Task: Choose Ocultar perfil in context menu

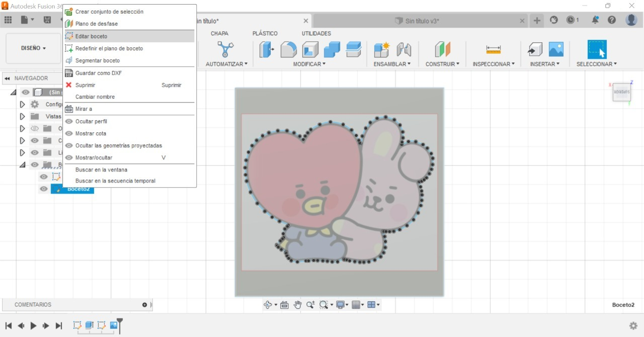Action: (129, 121)
